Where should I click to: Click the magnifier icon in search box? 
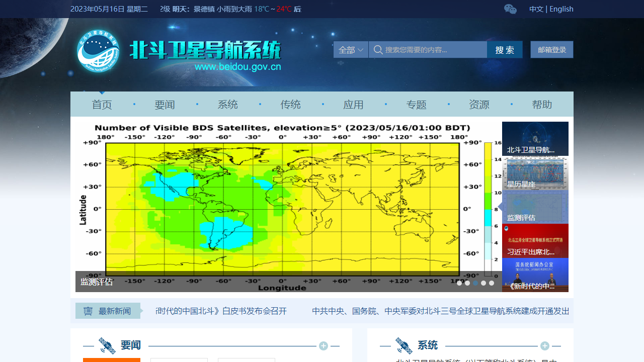(x=378, y=49)
